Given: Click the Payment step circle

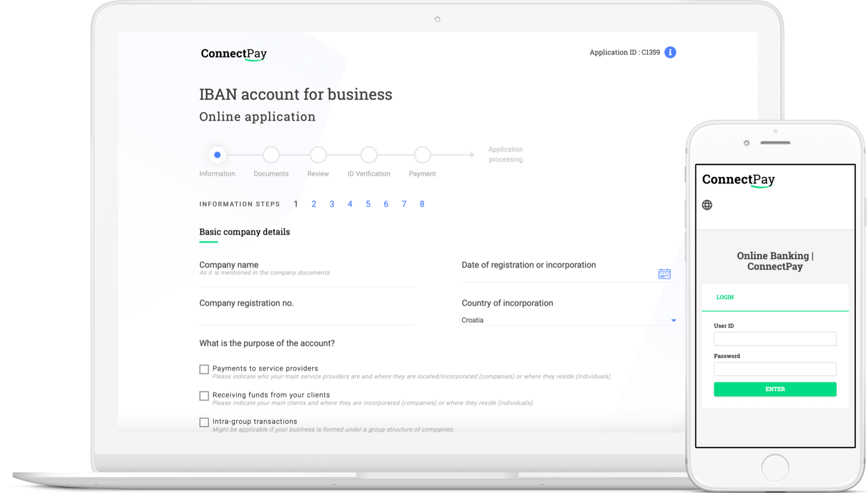Looking at the screenshot, I should click(x=422, y=155).
